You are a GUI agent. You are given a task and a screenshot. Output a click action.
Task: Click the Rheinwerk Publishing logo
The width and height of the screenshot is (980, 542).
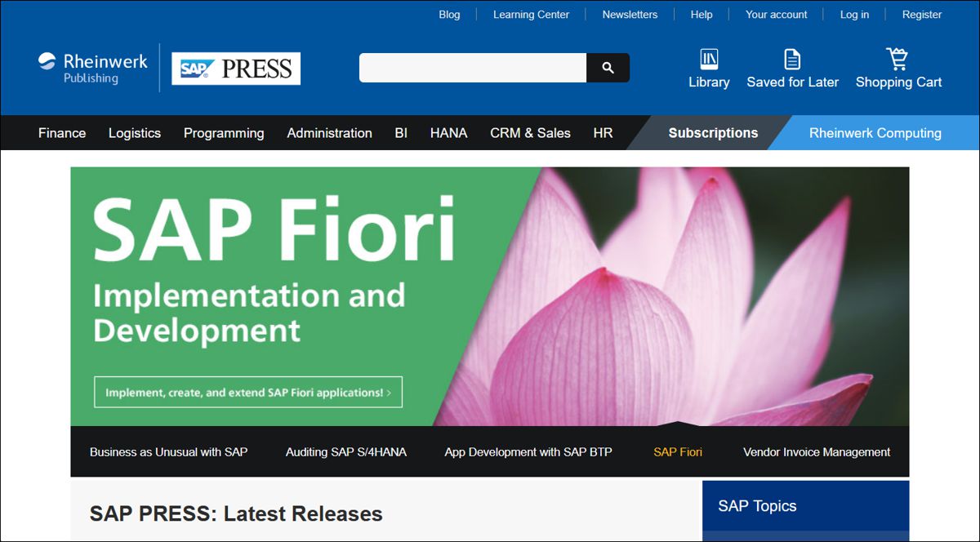91,68
